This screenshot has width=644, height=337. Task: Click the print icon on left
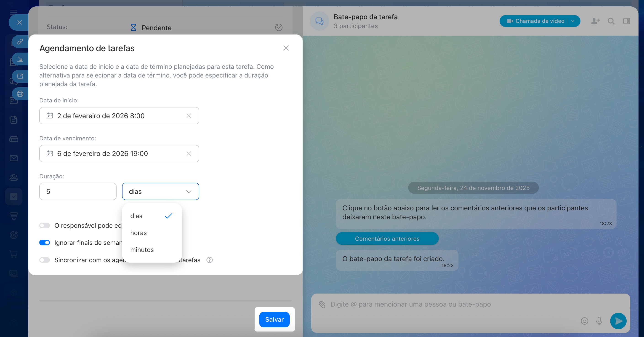20,94
